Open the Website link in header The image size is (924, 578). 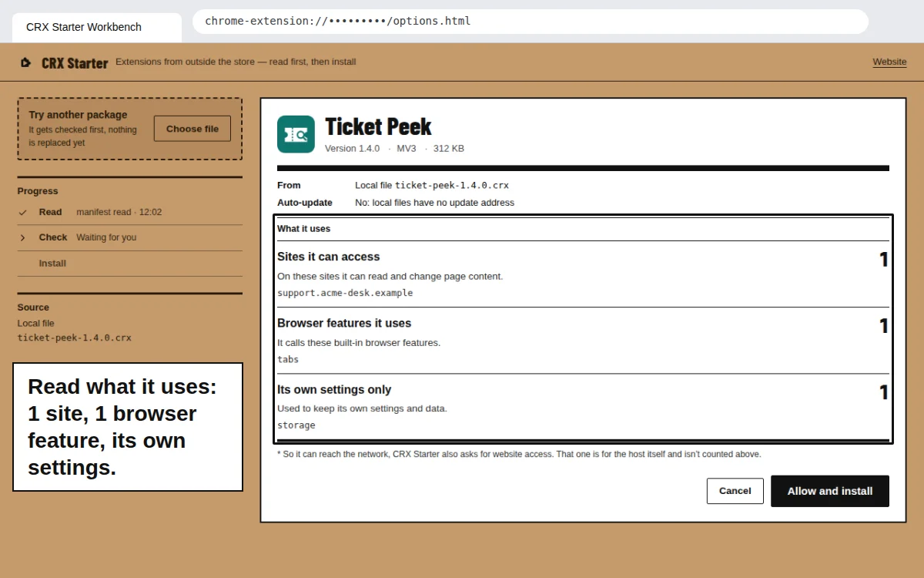click(889, 62)
